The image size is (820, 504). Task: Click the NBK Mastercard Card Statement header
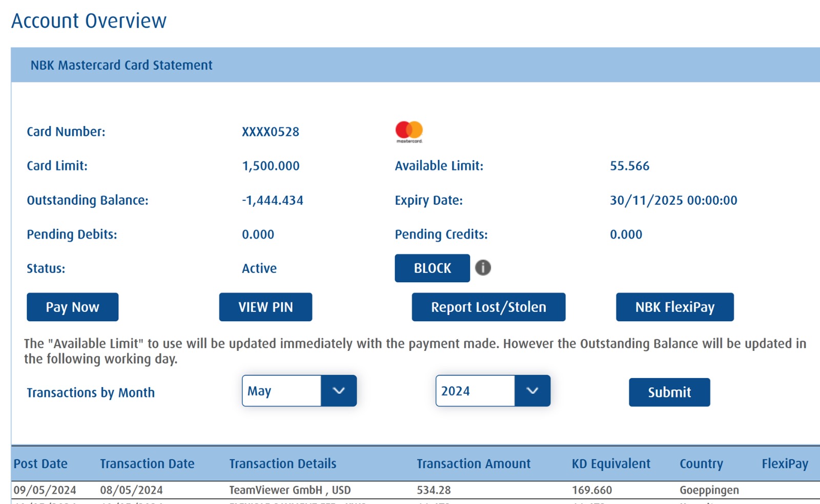pos(121,65)
